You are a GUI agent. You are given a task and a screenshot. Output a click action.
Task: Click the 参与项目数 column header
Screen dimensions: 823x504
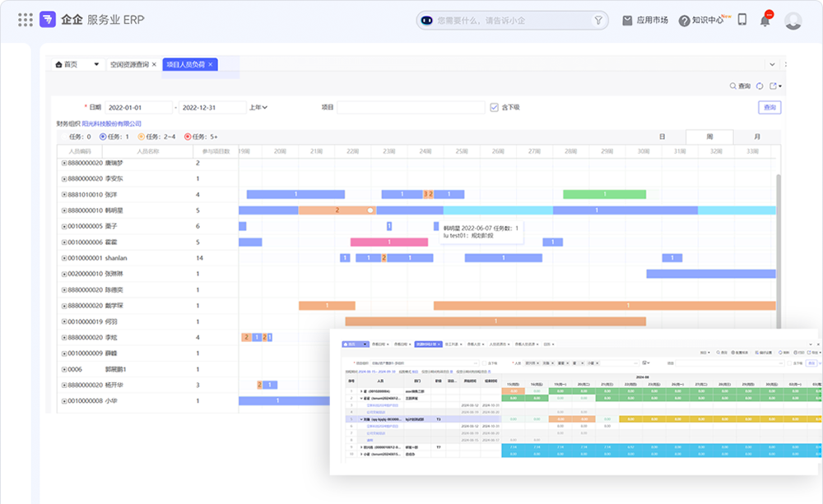tap(216, 151)
